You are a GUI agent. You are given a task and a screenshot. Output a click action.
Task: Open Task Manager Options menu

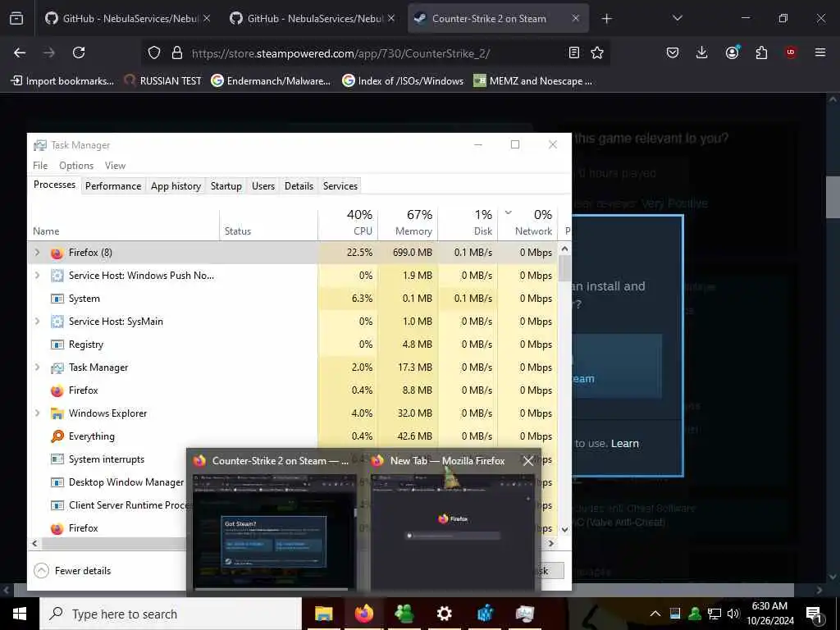pos(76,166)
